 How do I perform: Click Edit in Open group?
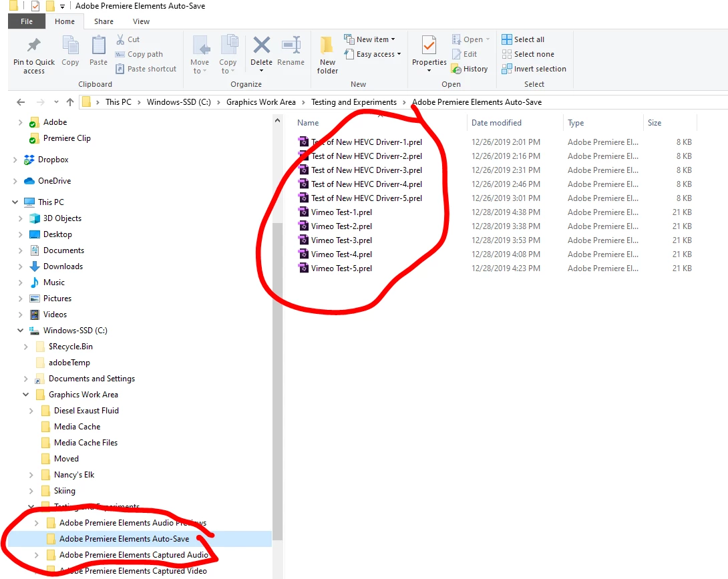[465, 54]
